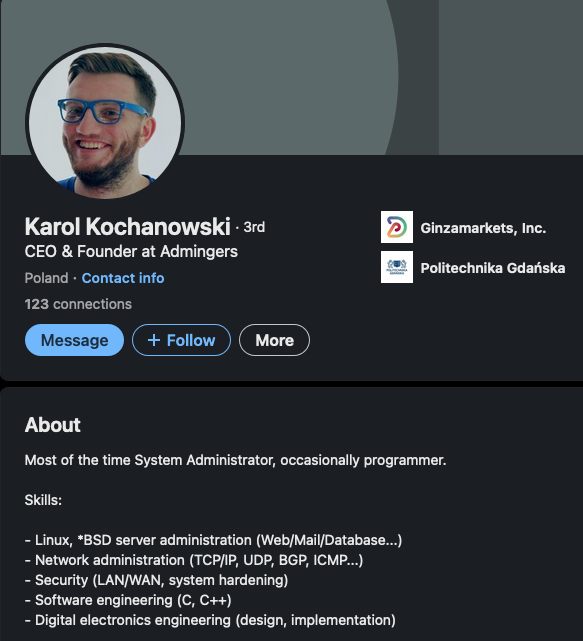Viewport: 583px width, 641px height.
Task: Click the Ginzamarkets, Inc. company logo
Action: pos(397,227)
